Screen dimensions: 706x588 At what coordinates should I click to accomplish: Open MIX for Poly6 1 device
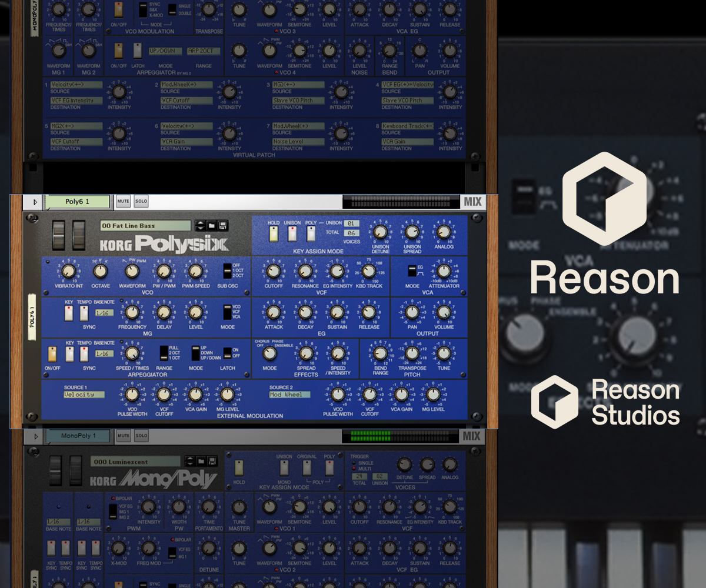click(x=472, y=202)
